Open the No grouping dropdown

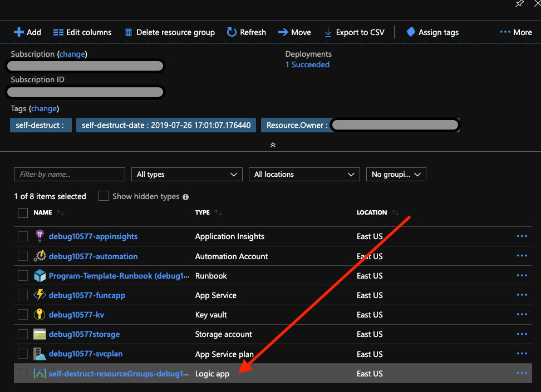[396, 175]
